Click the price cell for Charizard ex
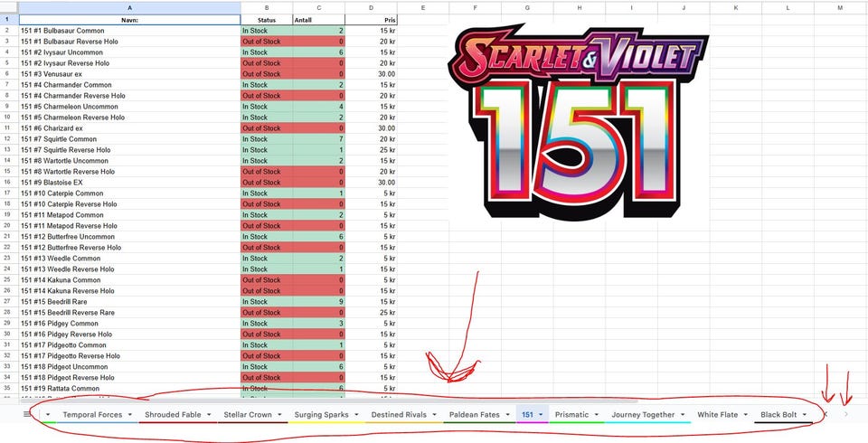Screen dimensions: 868x443 tap(371, 127)
